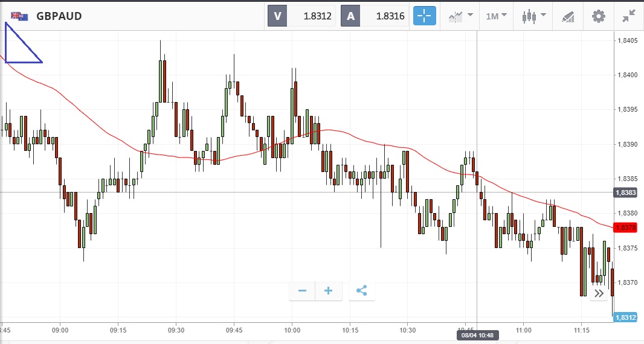Viewport: 644px width, 344px height.
Task: Open the indicators dropdown
Action: (460, 16)
